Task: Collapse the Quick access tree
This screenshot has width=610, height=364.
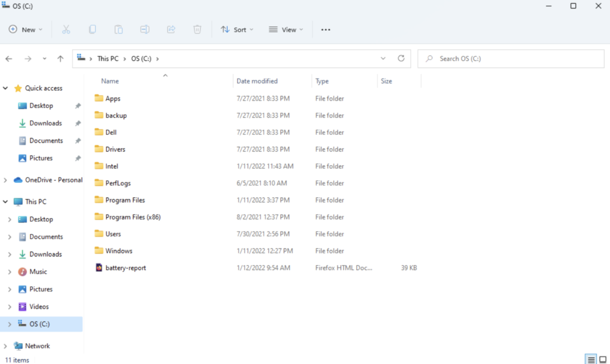Action: 5,88
